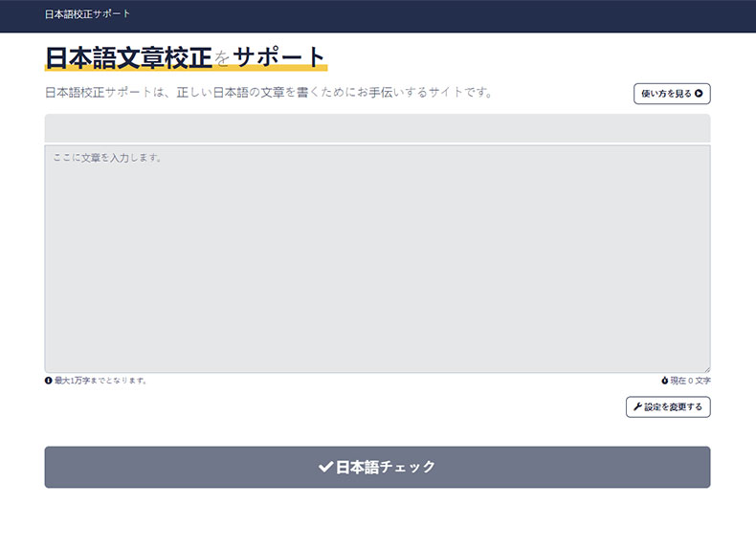Viewport: 756px width, 547px height.
Task: Focus the ここに文章を入力します text area
Action: [377, 259]
